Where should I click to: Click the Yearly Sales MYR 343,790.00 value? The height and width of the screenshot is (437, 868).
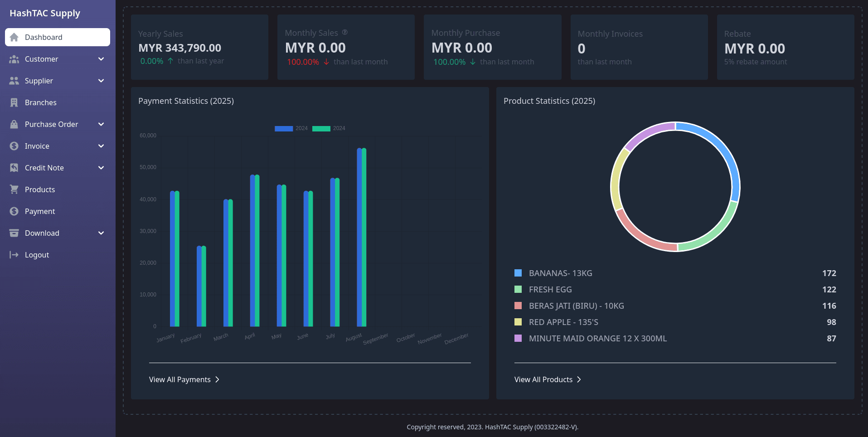click(180, 48)
